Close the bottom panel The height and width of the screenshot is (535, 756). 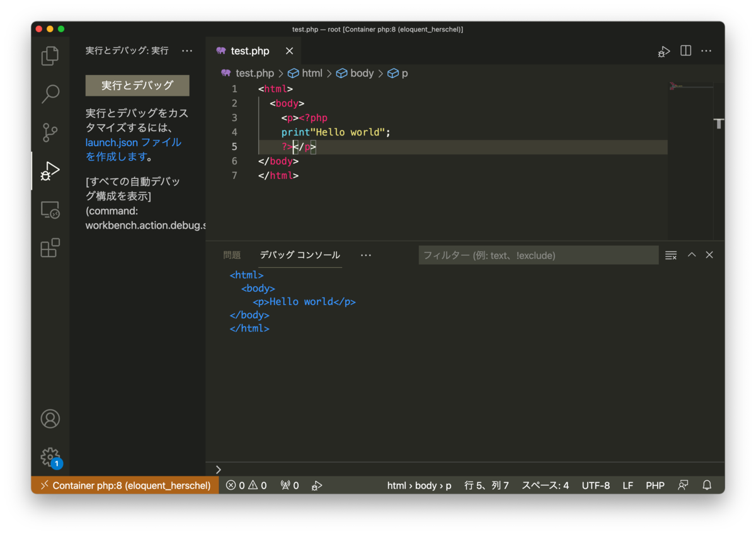(709, 255)
